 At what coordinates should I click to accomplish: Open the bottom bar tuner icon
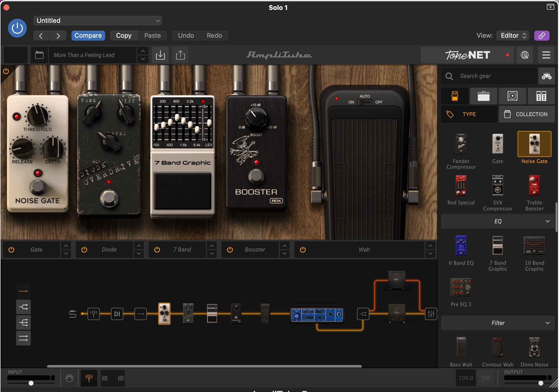coord(89,378)
